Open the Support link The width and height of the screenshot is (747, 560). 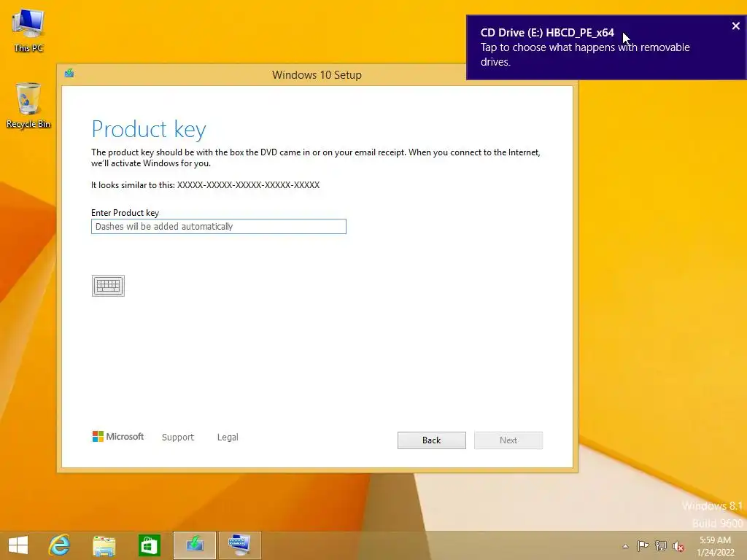click(x=178, y=437)
